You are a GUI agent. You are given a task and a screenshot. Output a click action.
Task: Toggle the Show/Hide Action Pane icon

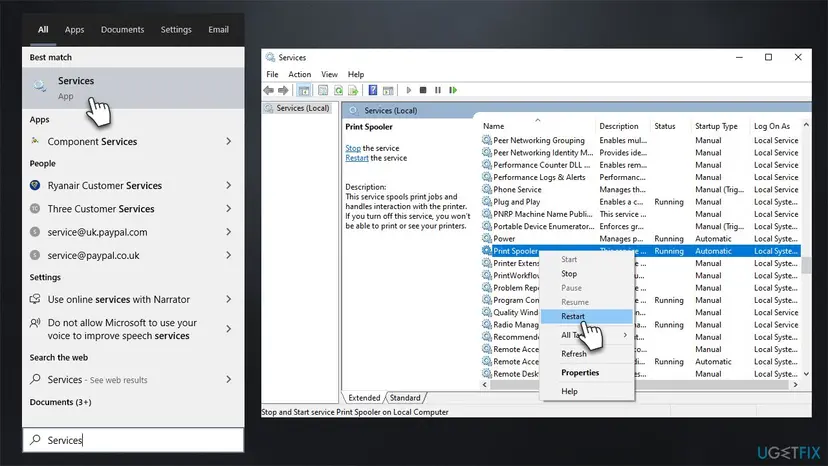pyautogui.click(x=388, y=90)
